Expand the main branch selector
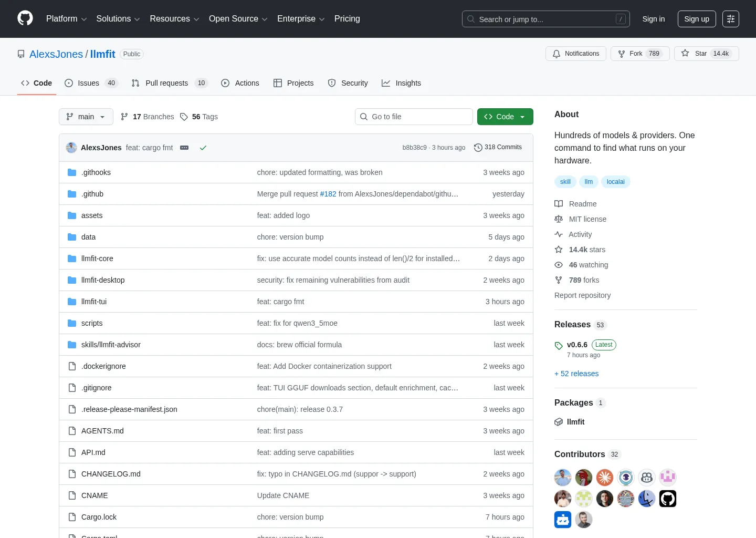Viewport: 756px width, 538px height. click(x=86, y=117)
